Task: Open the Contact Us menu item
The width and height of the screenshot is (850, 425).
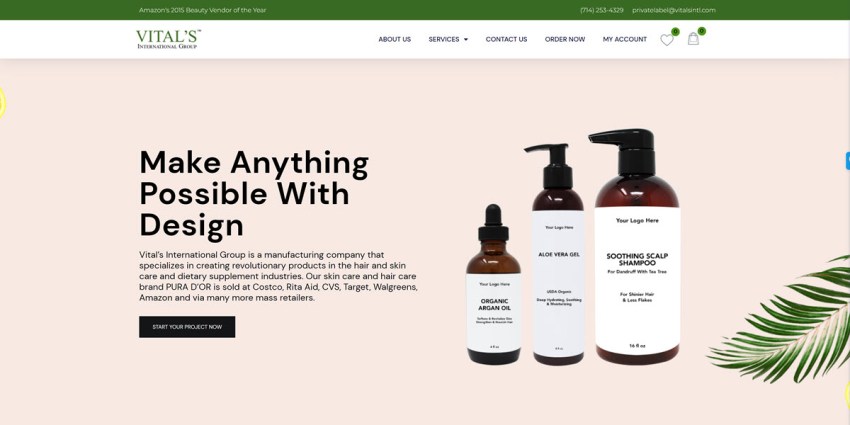Action: point(506,40)
